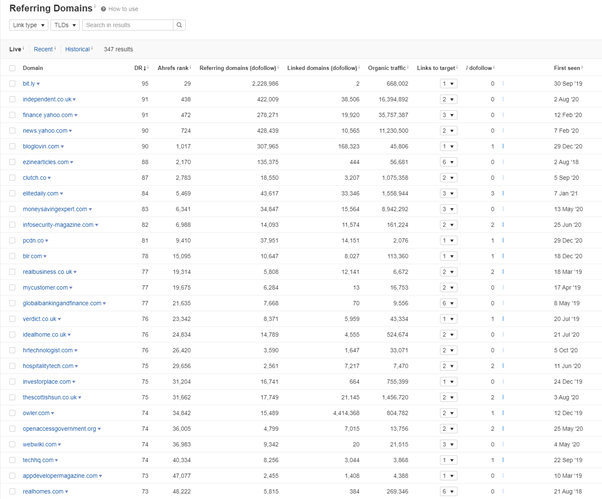Expand links-to-target dropdown for pcdn.co
Screen dimensions: 602x499
pos(448,241)
